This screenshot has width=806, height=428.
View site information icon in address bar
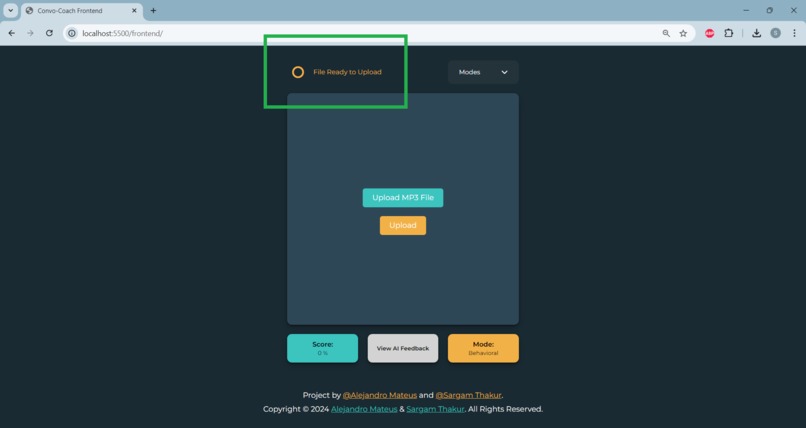(x=72, y=33)
